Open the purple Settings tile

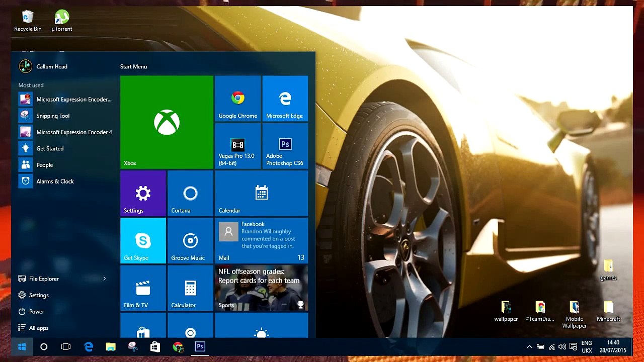point(143,194)
